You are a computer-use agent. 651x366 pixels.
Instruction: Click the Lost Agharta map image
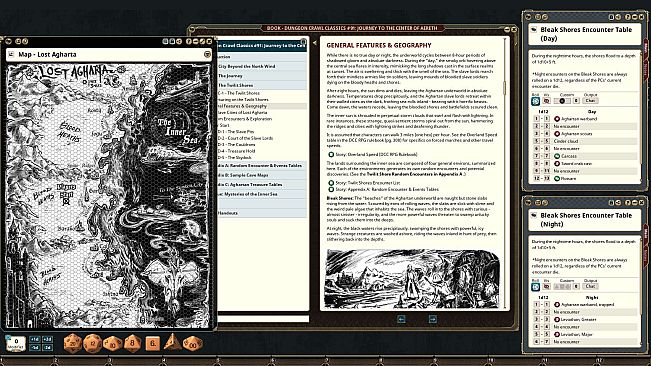pyautogui.click(x=108, y=195)
